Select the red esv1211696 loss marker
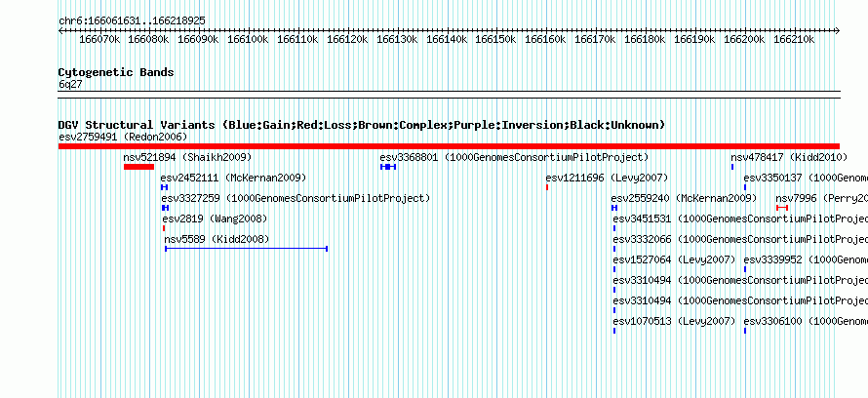 point(547,187)
